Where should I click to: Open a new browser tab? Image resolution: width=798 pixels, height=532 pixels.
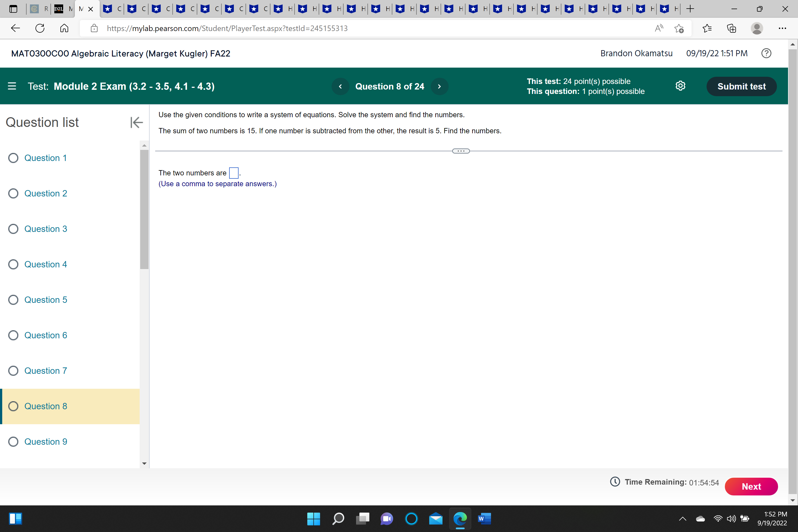coord(690,9)
